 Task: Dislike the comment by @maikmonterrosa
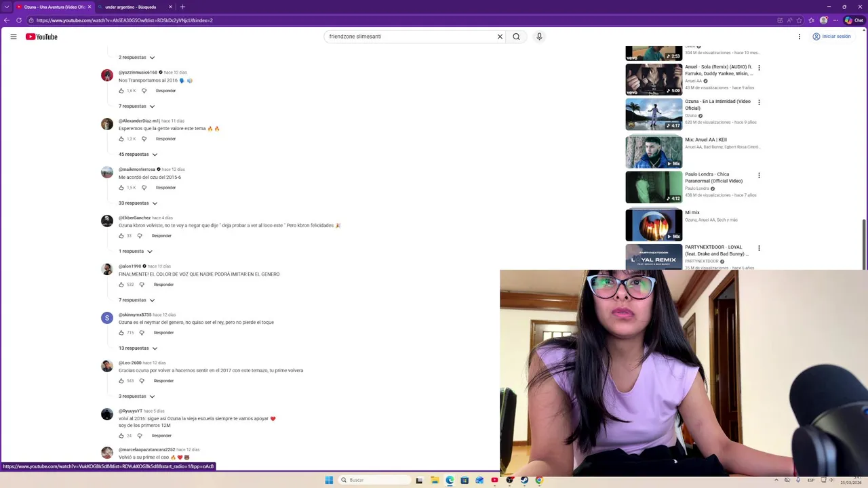pos(144,188)
